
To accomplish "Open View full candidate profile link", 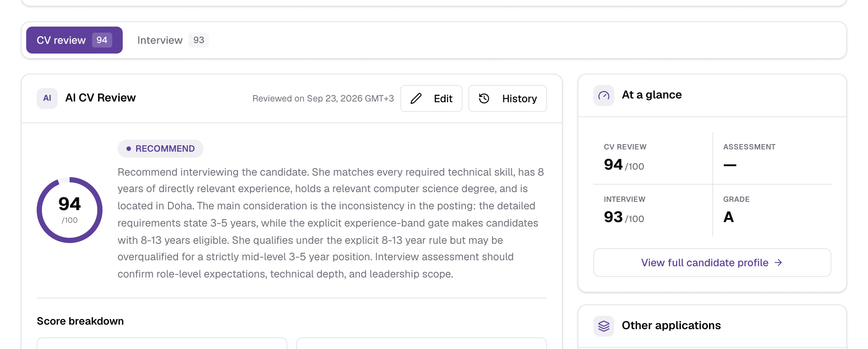I will click(x=712, y=262).
